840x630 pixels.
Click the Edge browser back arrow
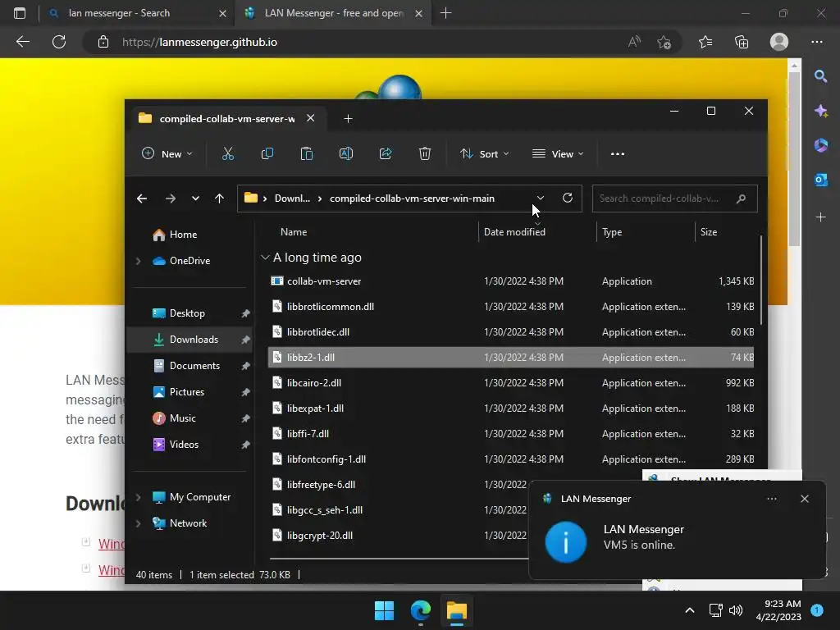point(22,42)
